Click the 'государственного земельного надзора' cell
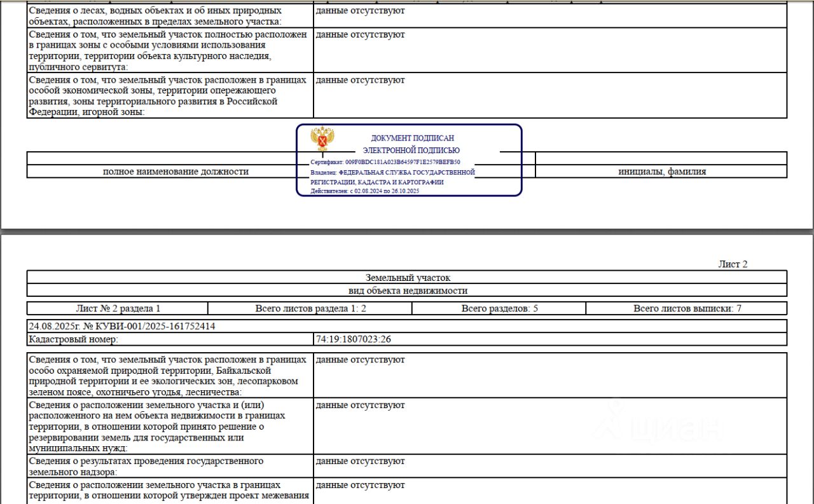 (170, 467)
